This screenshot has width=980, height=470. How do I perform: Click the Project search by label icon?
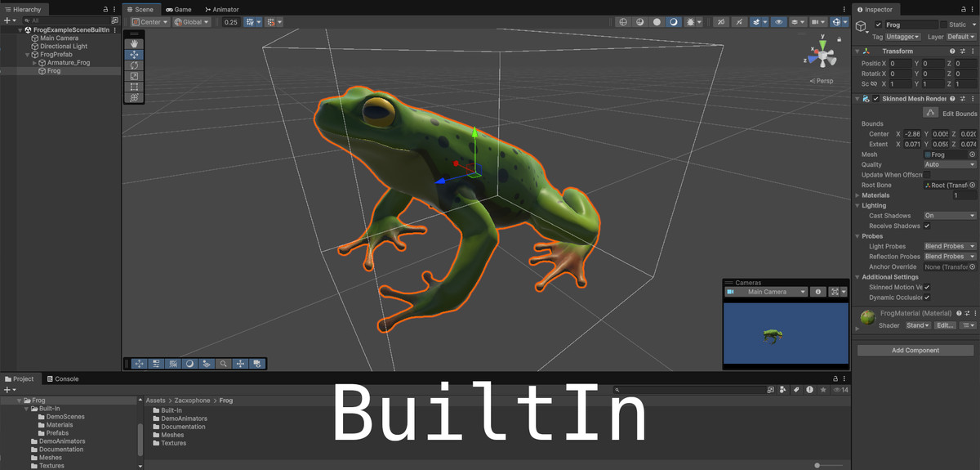tap(796, 391)
